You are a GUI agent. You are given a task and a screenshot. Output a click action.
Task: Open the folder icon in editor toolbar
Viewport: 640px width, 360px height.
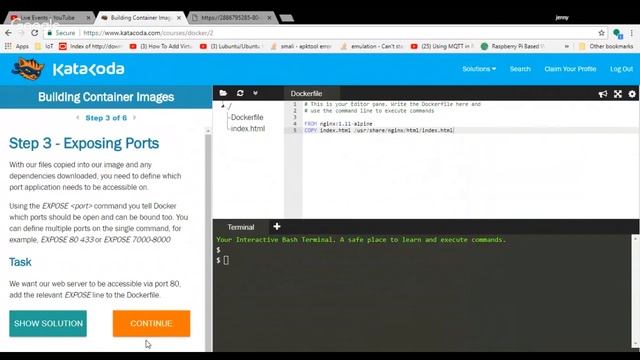tap(223, 93)
